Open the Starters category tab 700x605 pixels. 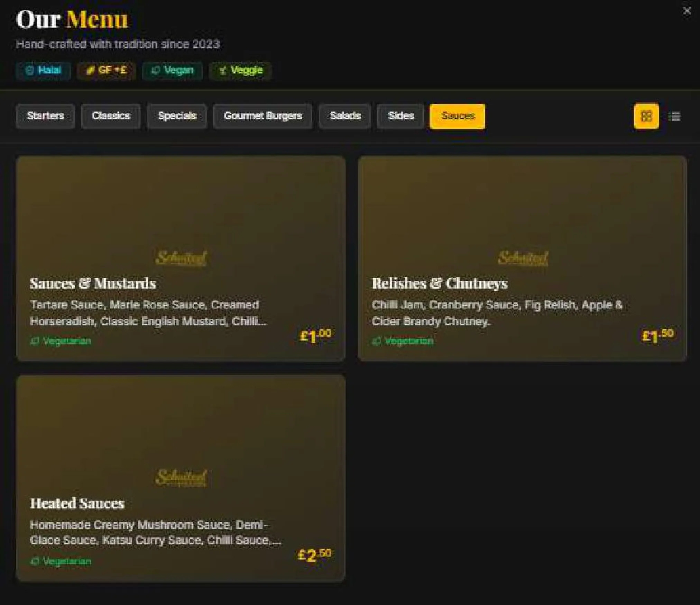click(x=45, y=116)
